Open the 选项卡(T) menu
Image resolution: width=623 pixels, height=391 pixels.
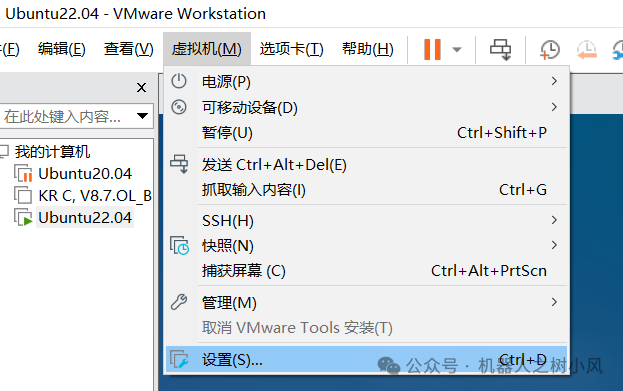pyautogui.click(x=292, y=49)
